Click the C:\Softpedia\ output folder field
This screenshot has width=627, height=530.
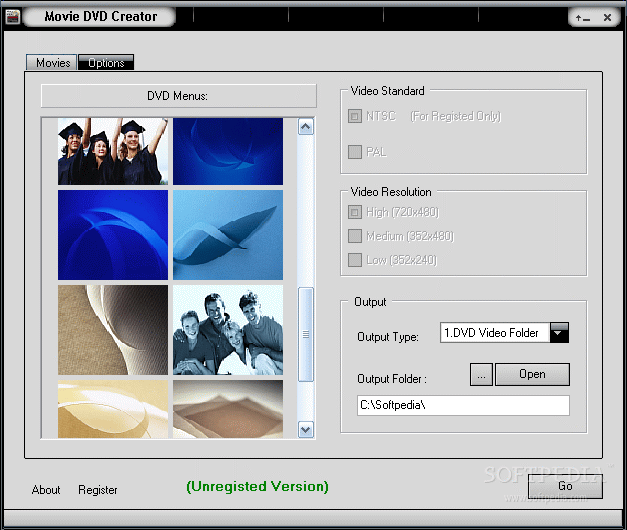click(x=463, y=406)
